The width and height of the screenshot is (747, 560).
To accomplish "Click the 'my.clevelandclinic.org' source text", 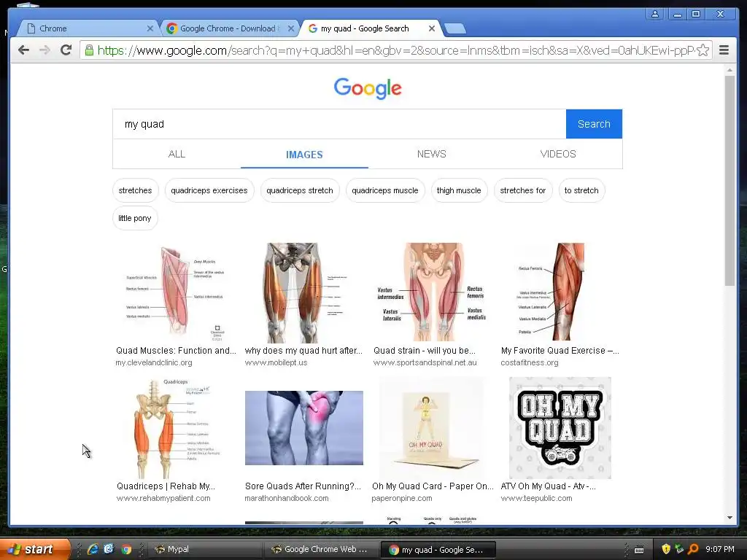I will 154,362.
